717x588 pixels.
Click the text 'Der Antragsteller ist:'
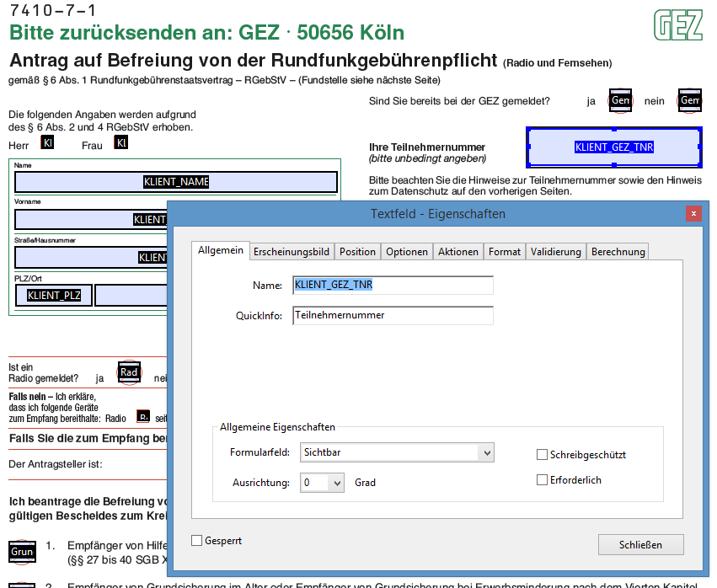(x=56, y=464)
